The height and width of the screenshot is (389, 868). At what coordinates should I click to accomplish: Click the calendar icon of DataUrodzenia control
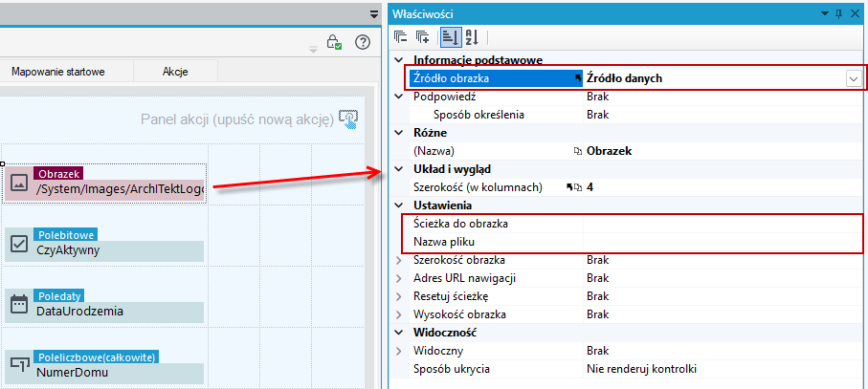[19, 305]
